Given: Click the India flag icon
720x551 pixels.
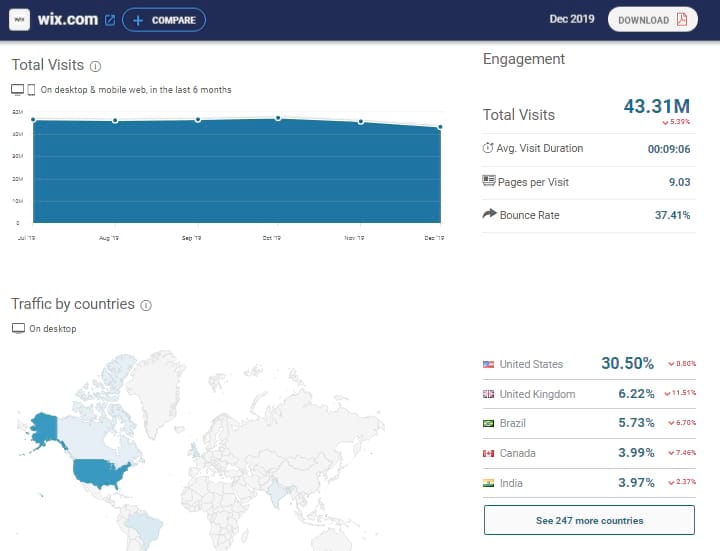Looking at the screenshot, I should point(489,484).
